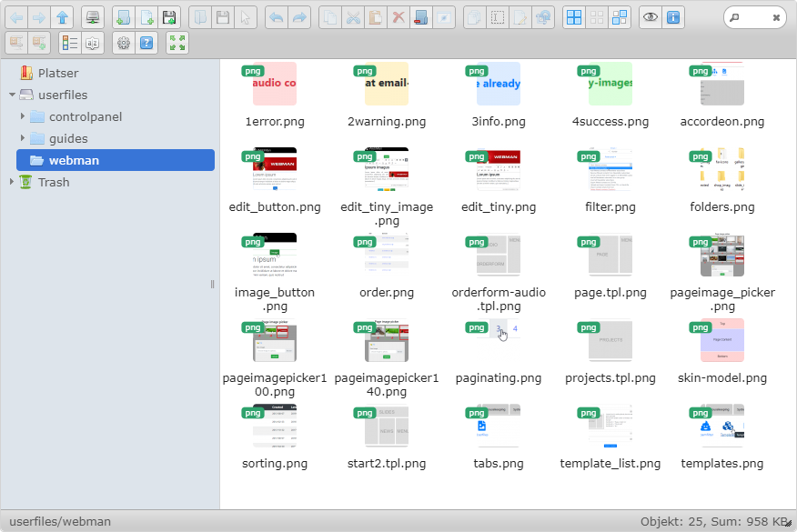Expand the controlpanel folder arrow

(x=23, y=116)
